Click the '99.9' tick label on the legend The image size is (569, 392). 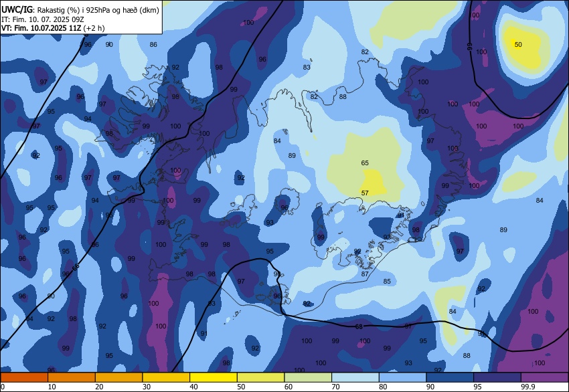pyautogui.click(x=528, y=387)
